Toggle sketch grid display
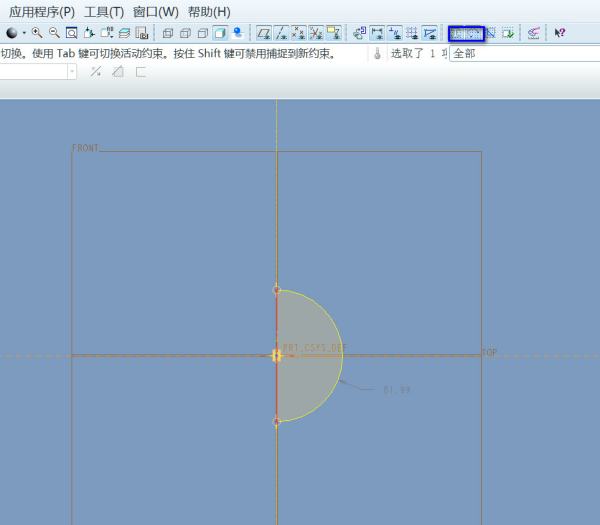 412,33
